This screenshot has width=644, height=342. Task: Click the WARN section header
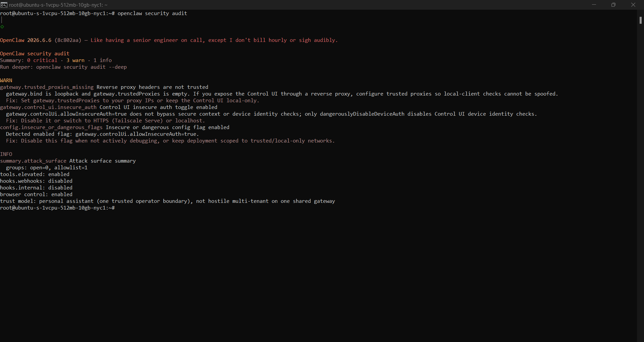pyautogui.click(x=6, y=80)
